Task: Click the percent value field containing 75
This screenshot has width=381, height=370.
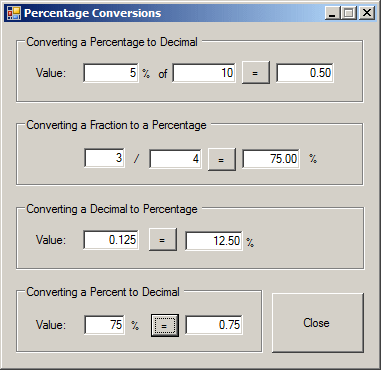Action: coord(104,325)
